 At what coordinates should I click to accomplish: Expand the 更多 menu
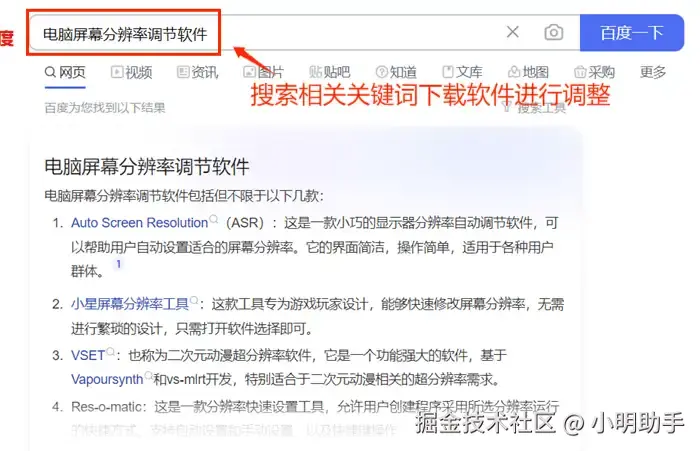(x=653, y=72)
